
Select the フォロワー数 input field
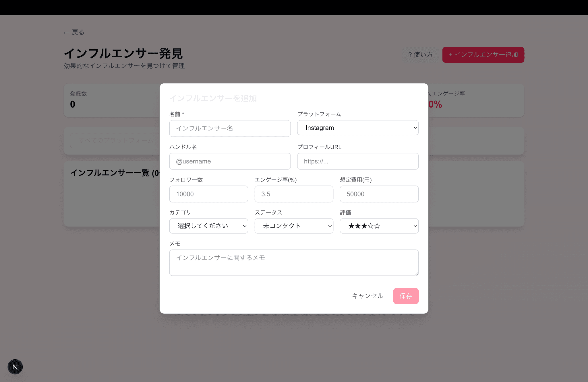(x=208, y=194)
